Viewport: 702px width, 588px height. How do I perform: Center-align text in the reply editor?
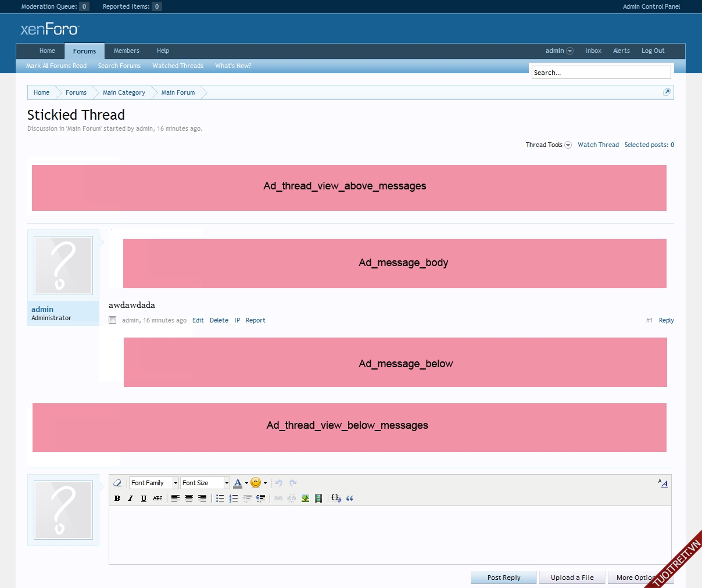189,499
